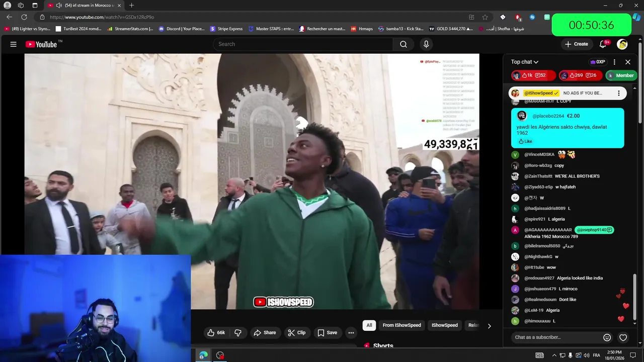The image size is (644, 362).
Task: Open the GOLD 3 444,270 bookmark
Action: pyautogui.click(x=451, y=29)
